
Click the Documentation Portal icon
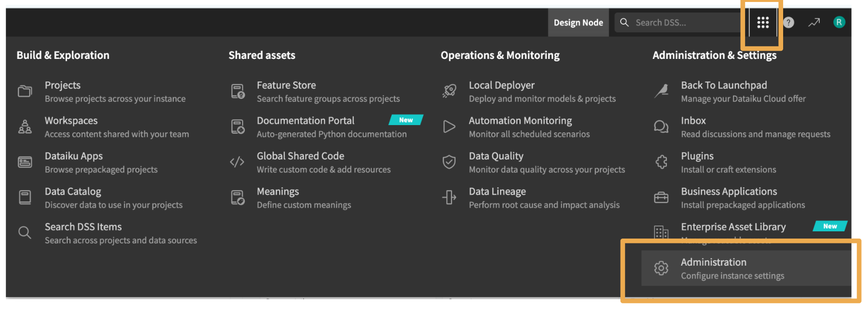coord(238,127)
